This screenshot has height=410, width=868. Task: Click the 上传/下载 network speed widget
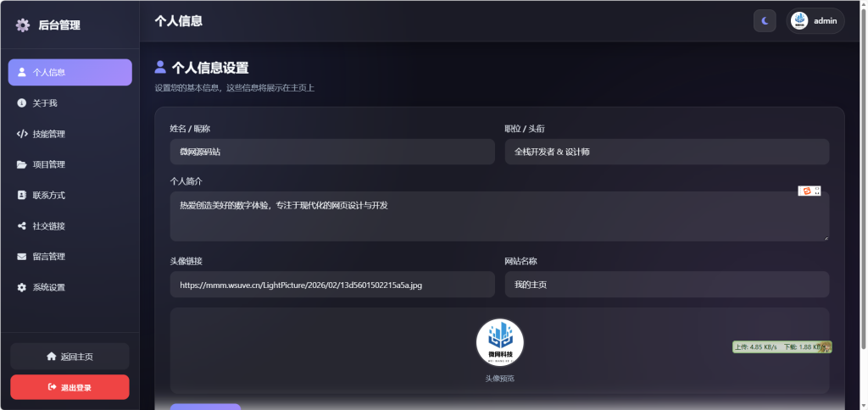tap(782, 347)
